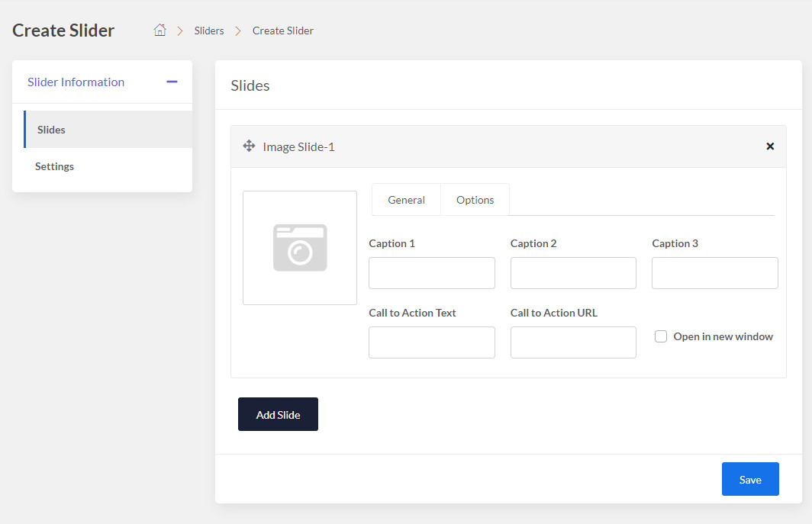Click the chevron before Create Slider breadcrumb
The image size is (812, 524).
pyautogui.click(x=237, y=31)
